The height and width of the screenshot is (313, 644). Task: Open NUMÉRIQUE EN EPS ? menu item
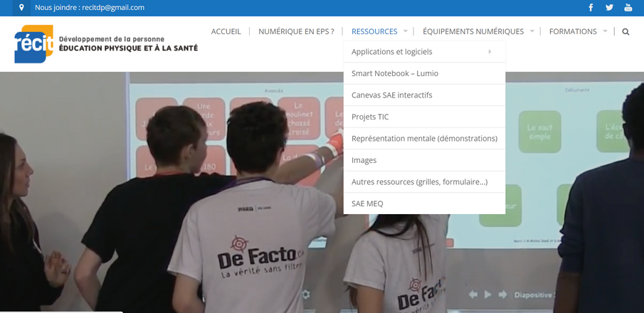point(296,31)
